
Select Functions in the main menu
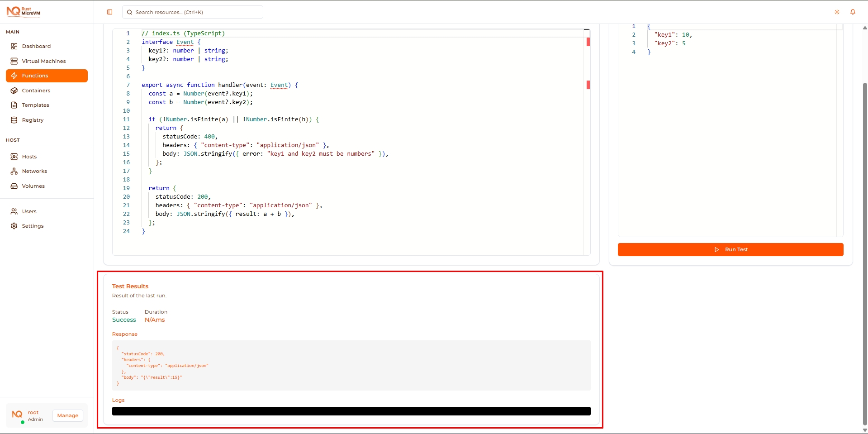(x=35, y=75)
